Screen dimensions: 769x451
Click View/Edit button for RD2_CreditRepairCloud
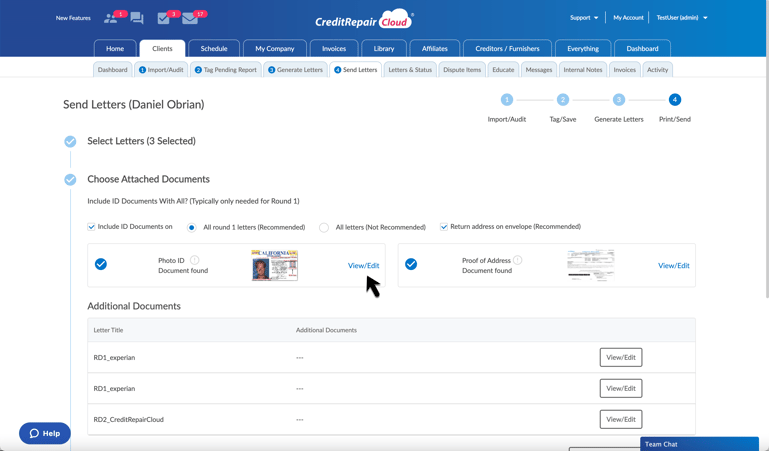coord(620,419)
